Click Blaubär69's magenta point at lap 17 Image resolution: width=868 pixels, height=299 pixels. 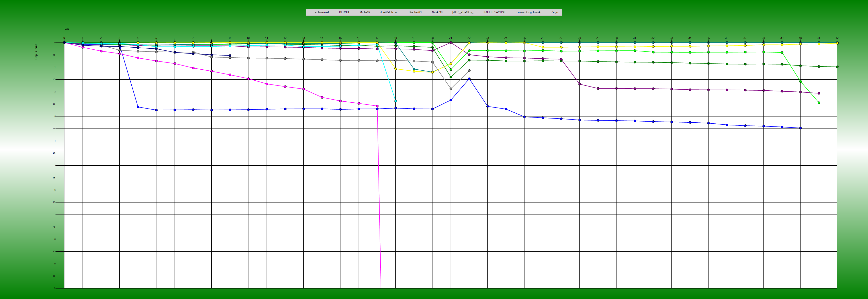pyautogui.click(x=377, y=106)
